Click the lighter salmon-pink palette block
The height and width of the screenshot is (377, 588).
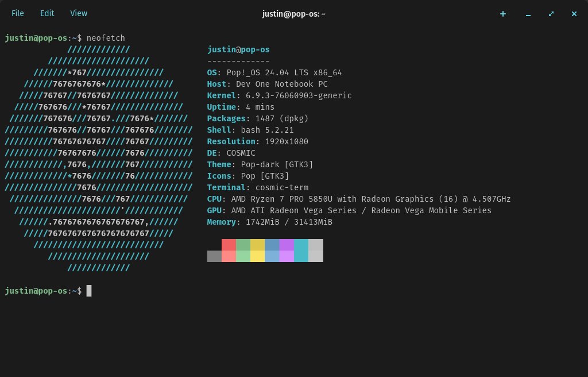229,256
